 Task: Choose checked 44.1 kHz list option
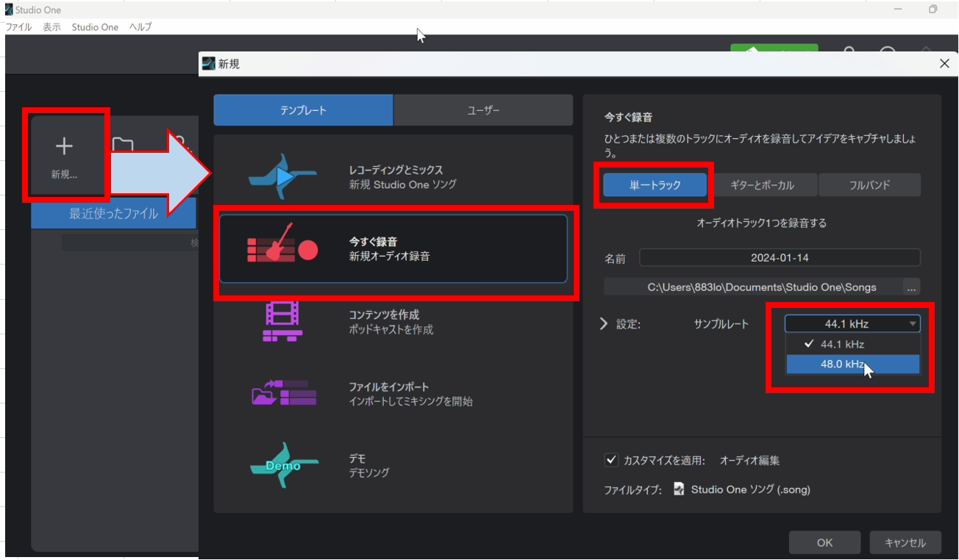[852, 344]
